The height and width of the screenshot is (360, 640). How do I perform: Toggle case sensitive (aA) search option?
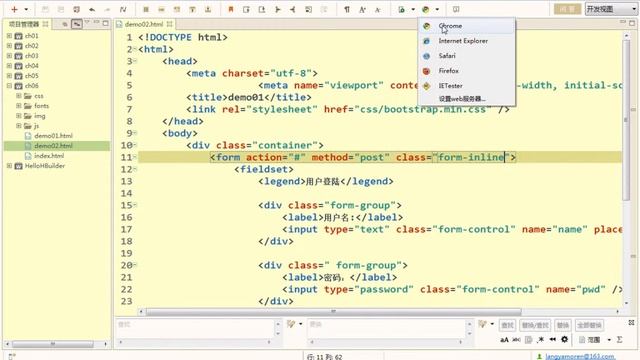[504, 340]
